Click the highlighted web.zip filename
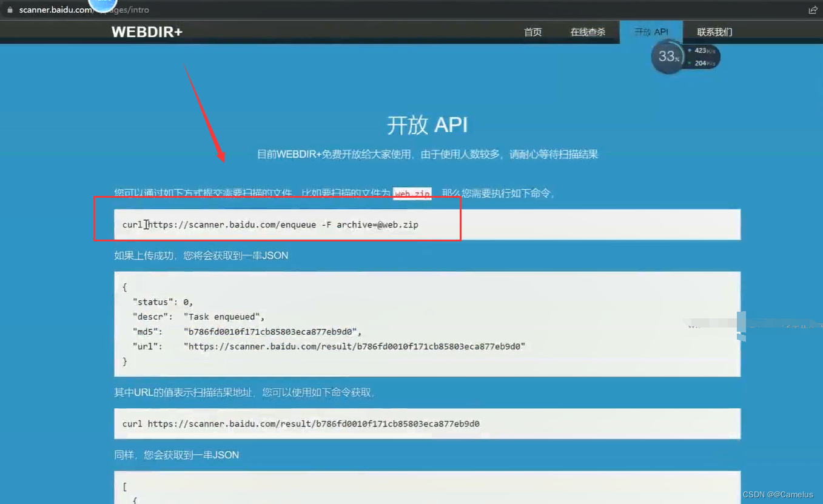 412,194
